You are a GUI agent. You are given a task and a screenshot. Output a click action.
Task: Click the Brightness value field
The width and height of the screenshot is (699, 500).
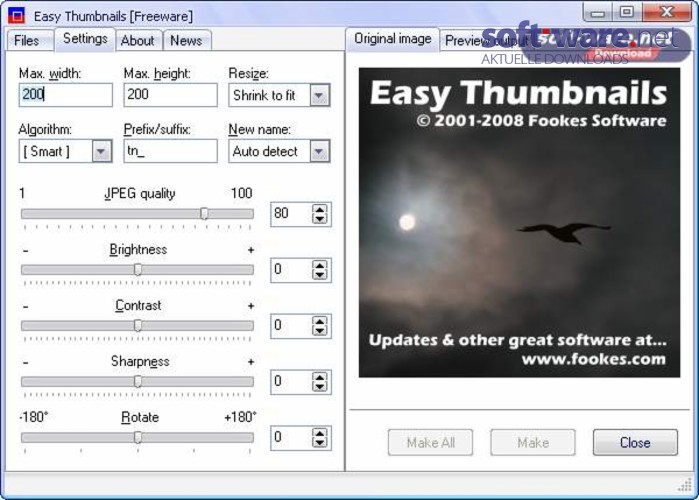pyautogui.click(x=291, y=270)
